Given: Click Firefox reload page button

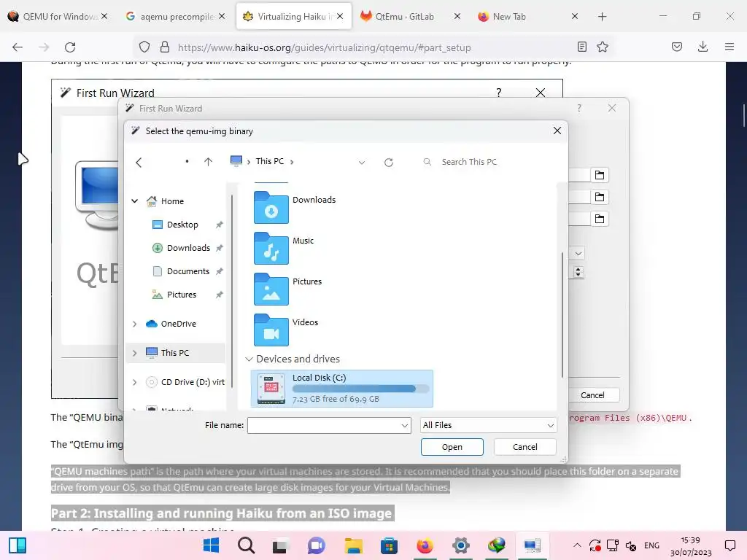Looking at the screenshot, I should pyautogui.click(x=70, y=47).
